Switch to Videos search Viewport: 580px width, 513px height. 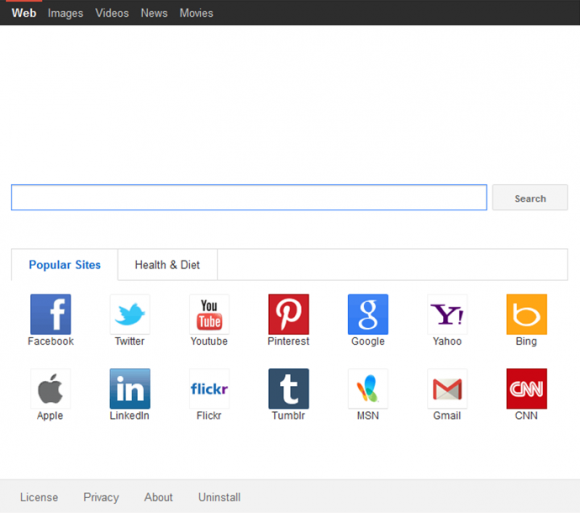point(112,13)
